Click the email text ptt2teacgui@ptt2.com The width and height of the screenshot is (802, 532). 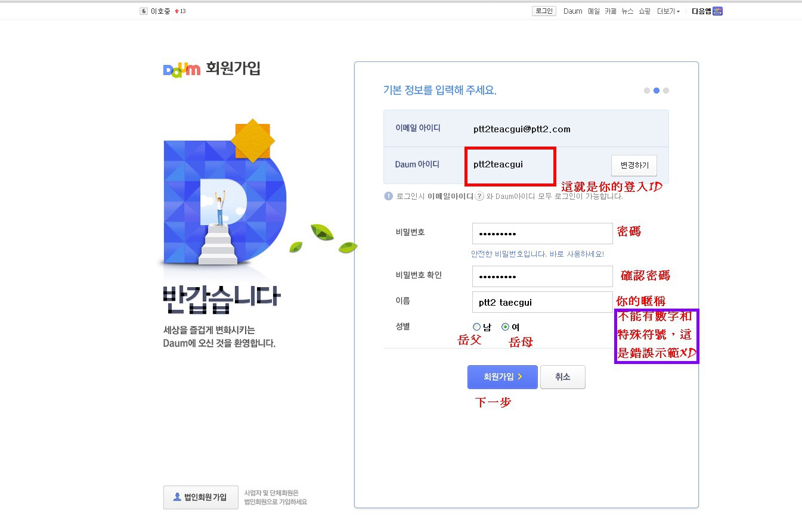click(522, 129)
